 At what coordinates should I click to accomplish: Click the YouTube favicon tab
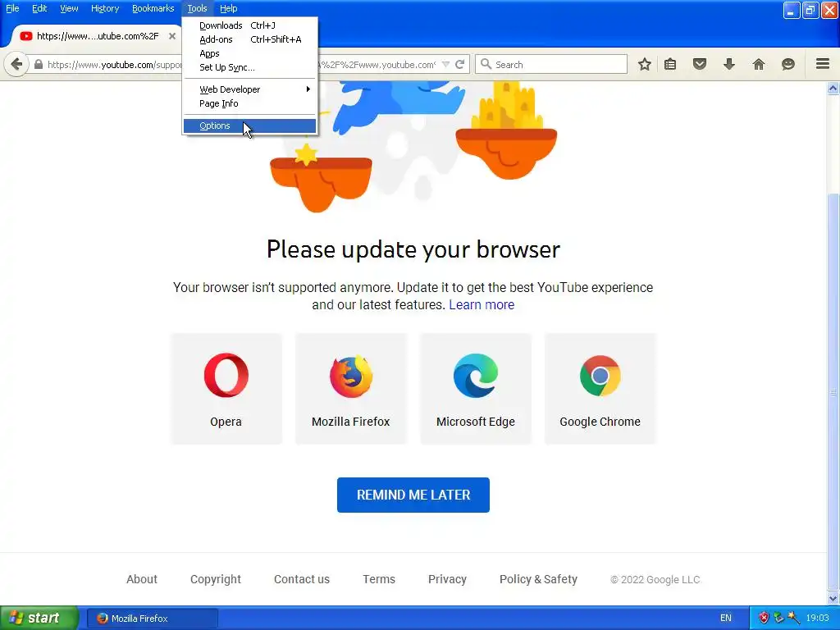[25, 36]
